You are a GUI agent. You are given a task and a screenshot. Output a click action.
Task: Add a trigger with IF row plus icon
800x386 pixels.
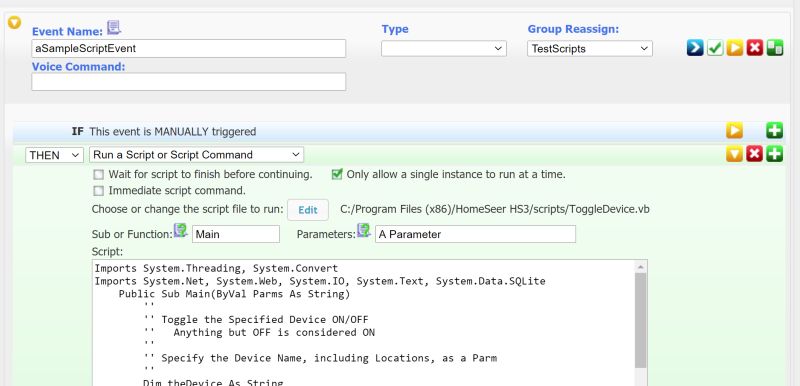coord(774,131)
